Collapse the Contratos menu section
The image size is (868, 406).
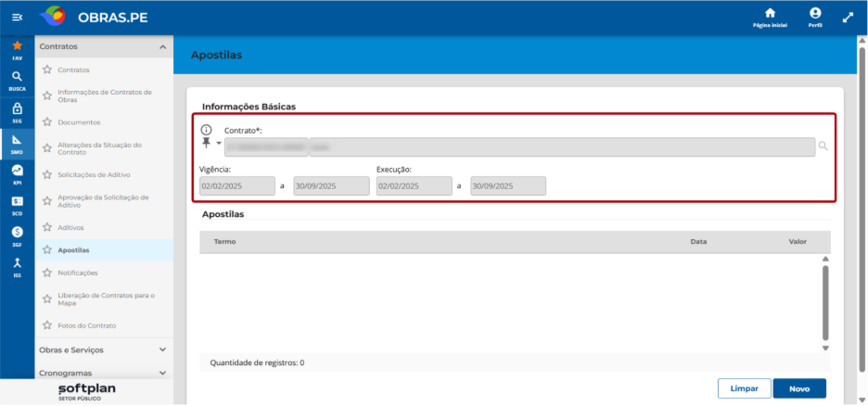163,47
